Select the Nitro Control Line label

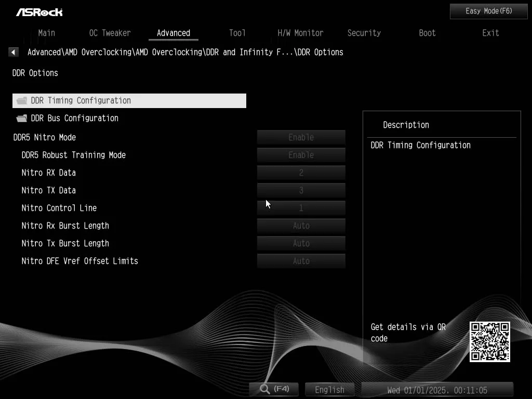coord(59,208)
